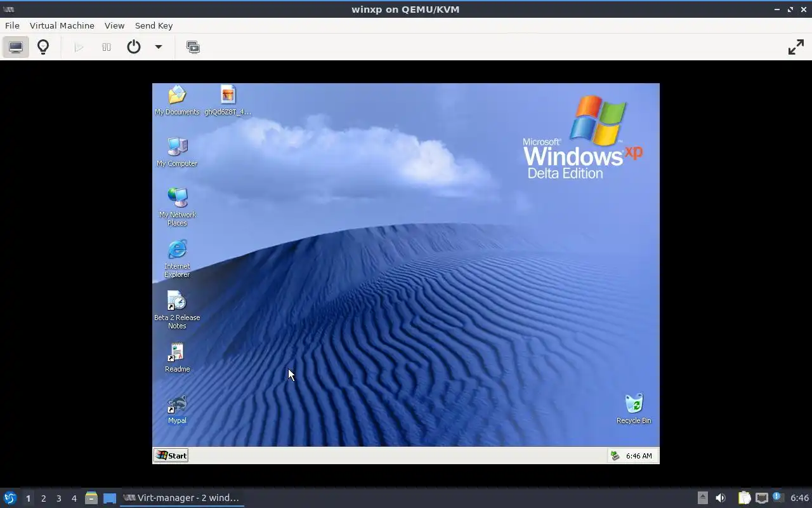Open the manage snapshots icon
Image resolution: width=812 pixels, height=508 pixels.
tap(193, 47)
